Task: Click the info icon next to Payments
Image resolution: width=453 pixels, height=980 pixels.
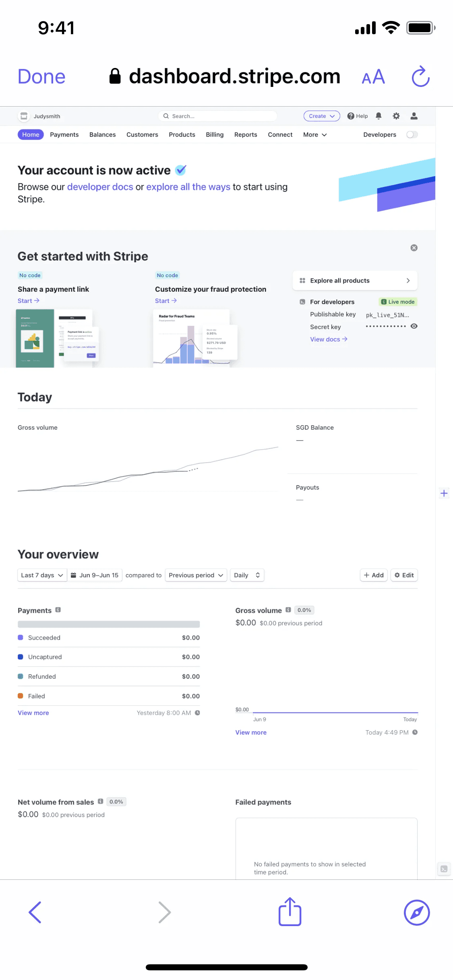Action: [x=58, y=610]
